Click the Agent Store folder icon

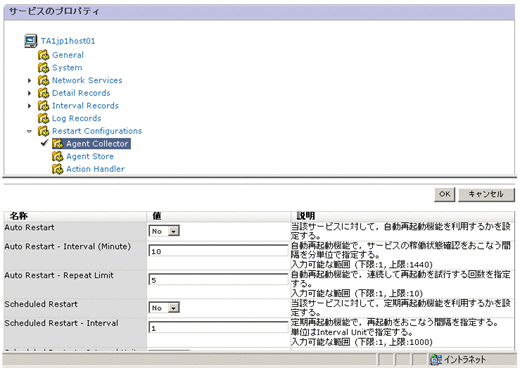[58, 156]
